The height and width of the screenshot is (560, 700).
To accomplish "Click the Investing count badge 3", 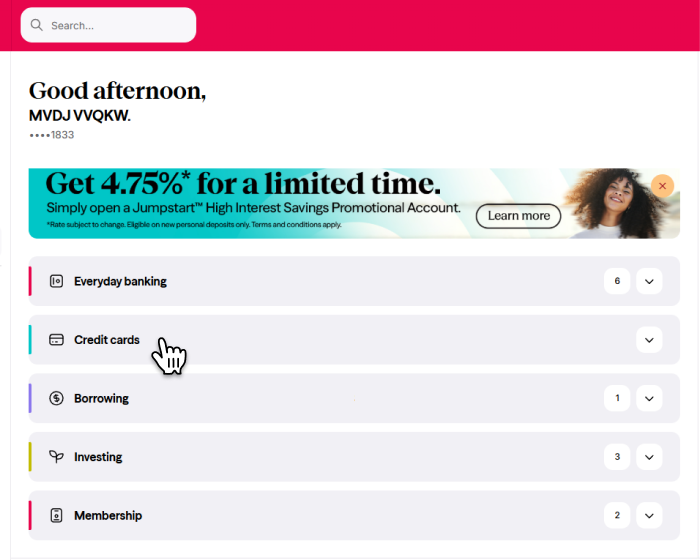I will tap(617, 457).
